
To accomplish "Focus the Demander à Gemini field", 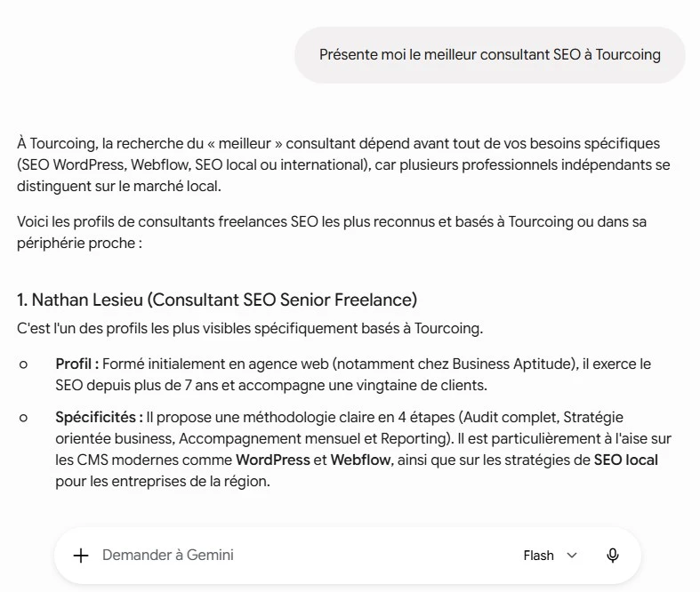I will (x=294, y=556).
